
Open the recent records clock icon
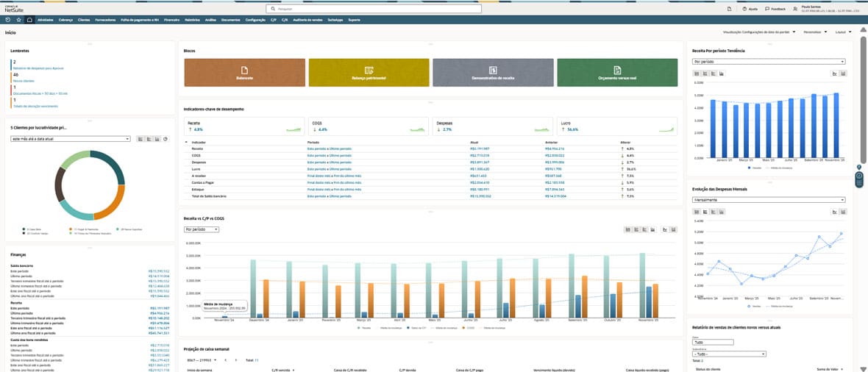(7, 20)
